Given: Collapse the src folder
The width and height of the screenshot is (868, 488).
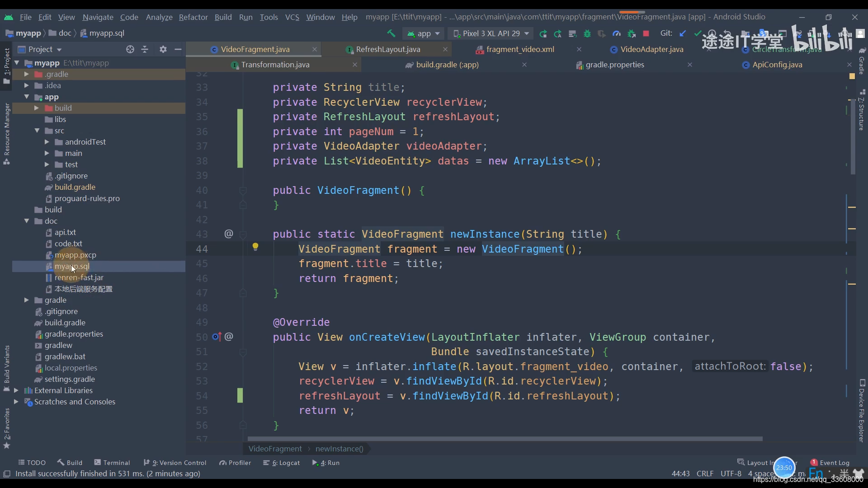Looking at the screenshot, I should (37, 131).
